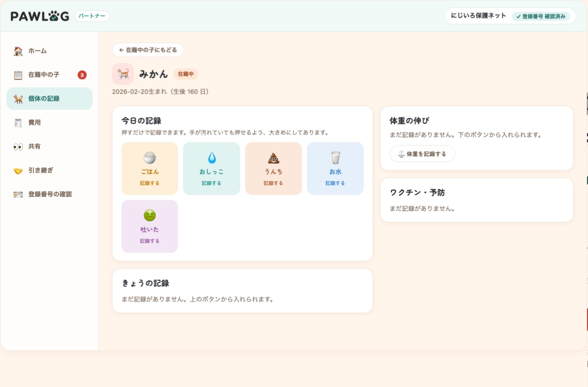Image resolution: width=588 pixels, height=387 pixels.
Task: Click the 体重を記録する button
Action: pos(422,154)
